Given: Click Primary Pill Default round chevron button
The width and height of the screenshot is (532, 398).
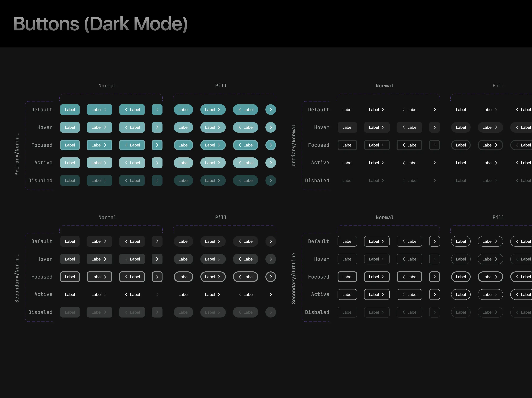Looking at the screenshot, I should click(x=271, y=110).
